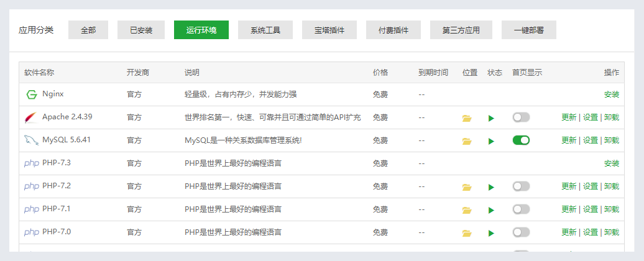Click 卸载 to uninstall PHP-7.1
This screenshot has width=644, height=261.
point(612,209)
